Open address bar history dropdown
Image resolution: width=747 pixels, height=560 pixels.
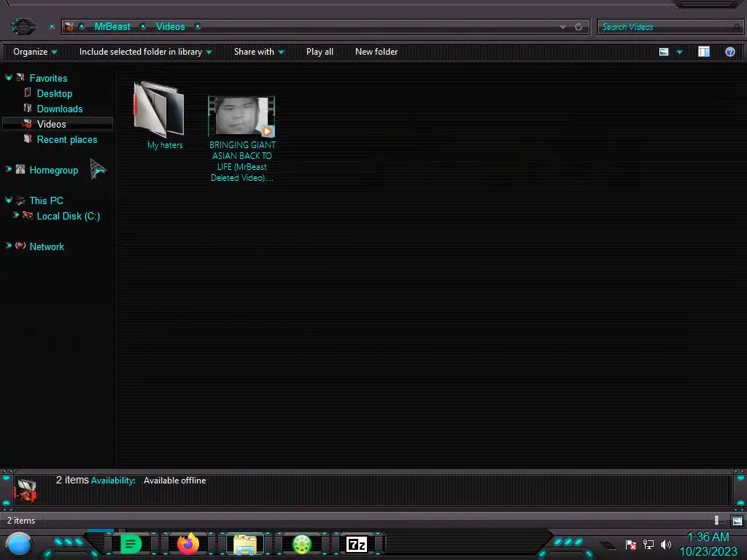click(562, 27)
